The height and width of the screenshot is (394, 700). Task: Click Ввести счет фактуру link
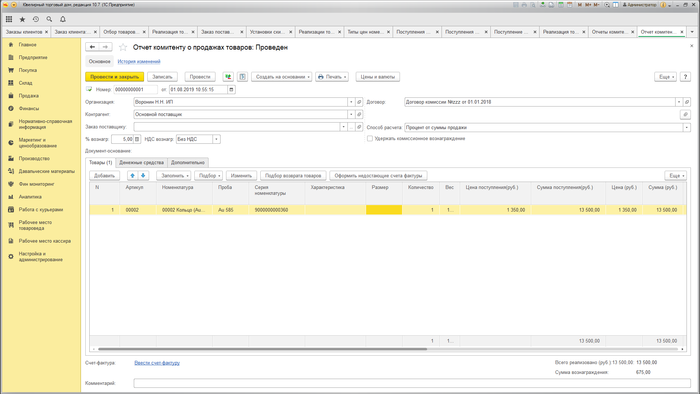click(x=157, y=363)
